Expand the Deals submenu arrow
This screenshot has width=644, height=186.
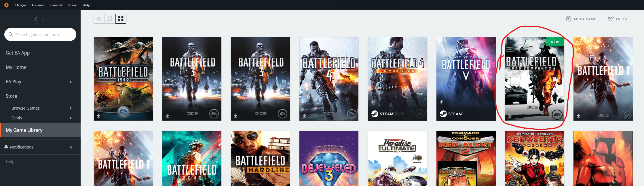click(x=71, y=118)
